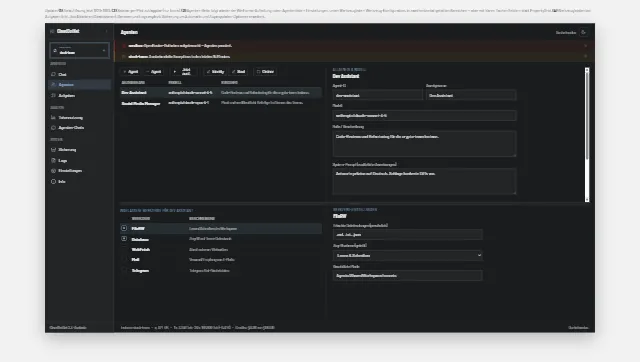This screenshot has height=362, width=640.
Task: Click the Einstellungen gear icon
Action: (x=53, y=171)
